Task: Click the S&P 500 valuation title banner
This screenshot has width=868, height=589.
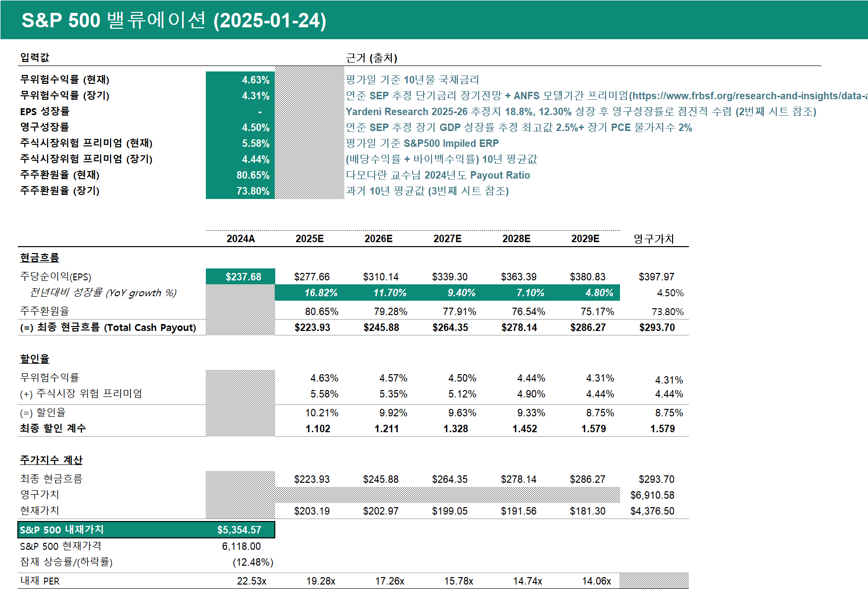Action: coord(174,20)
